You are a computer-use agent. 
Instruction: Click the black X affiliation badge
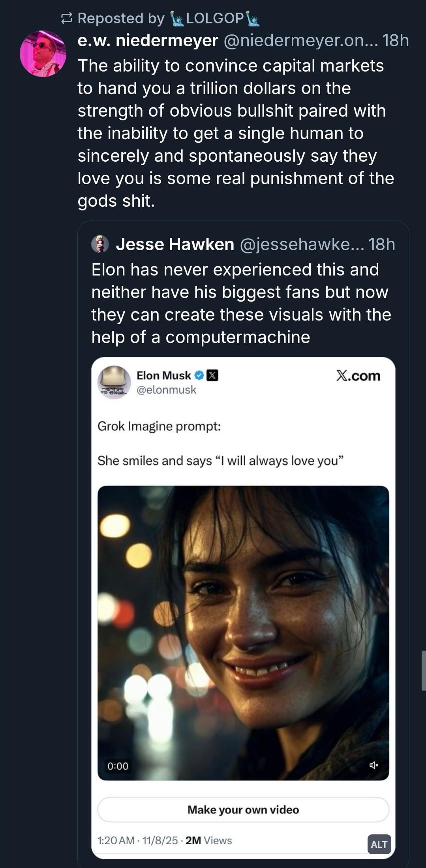coord(212,375)
